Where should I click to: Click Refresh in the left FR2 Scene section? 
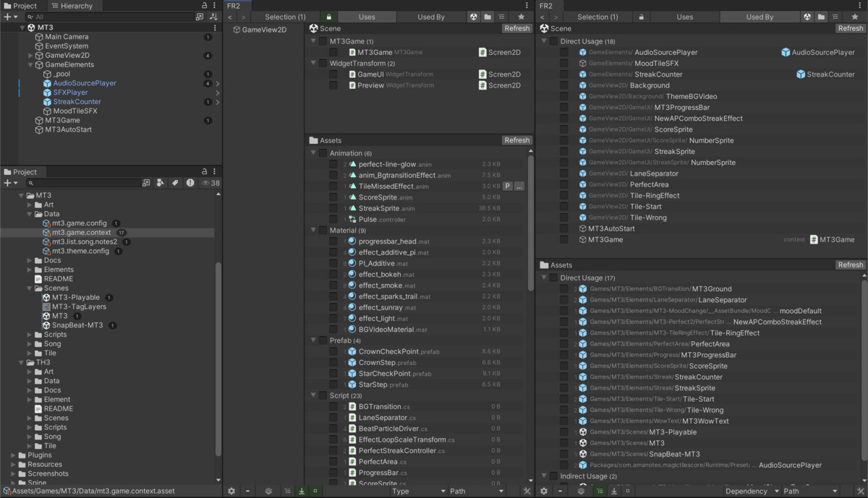(517, 28)
